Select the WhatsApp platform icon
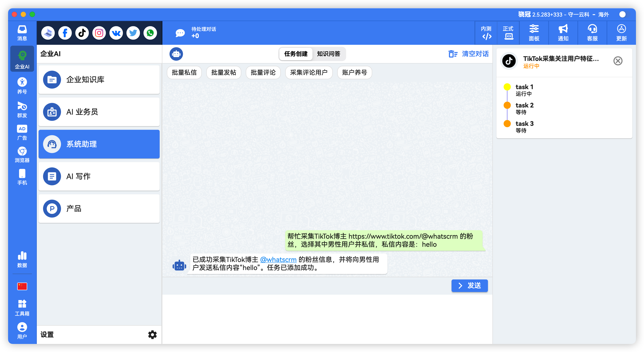The width and height of the screenshot is (644, 352). click(150, 33)
